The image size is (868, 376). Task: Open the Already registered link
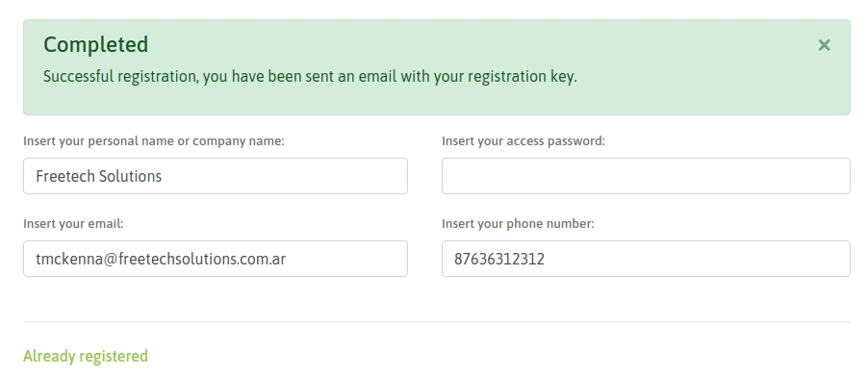(x=86, y=356)
